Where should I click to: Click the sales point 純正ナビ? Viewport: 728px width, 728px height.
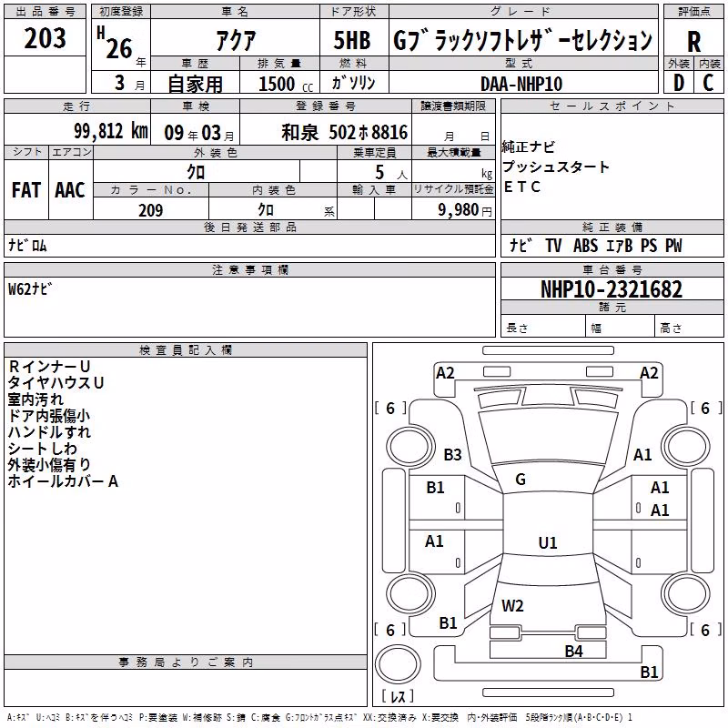[x=529, y=147]
